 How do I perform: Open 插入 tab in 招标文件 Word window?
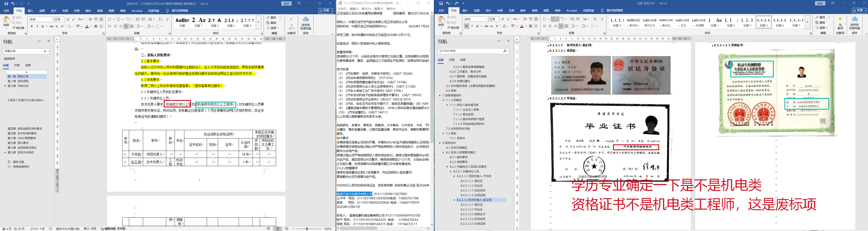pos(30,11)
